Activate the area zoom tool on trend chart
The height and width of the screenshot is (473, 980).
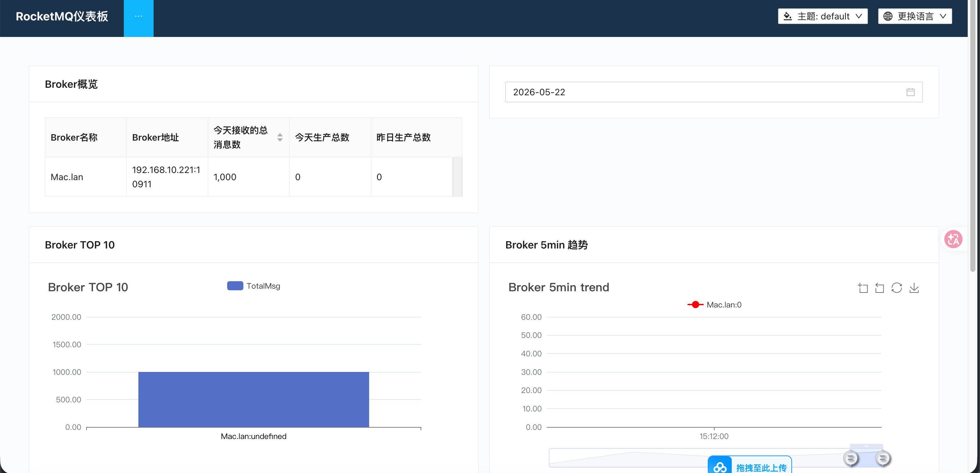click(863, 288)
